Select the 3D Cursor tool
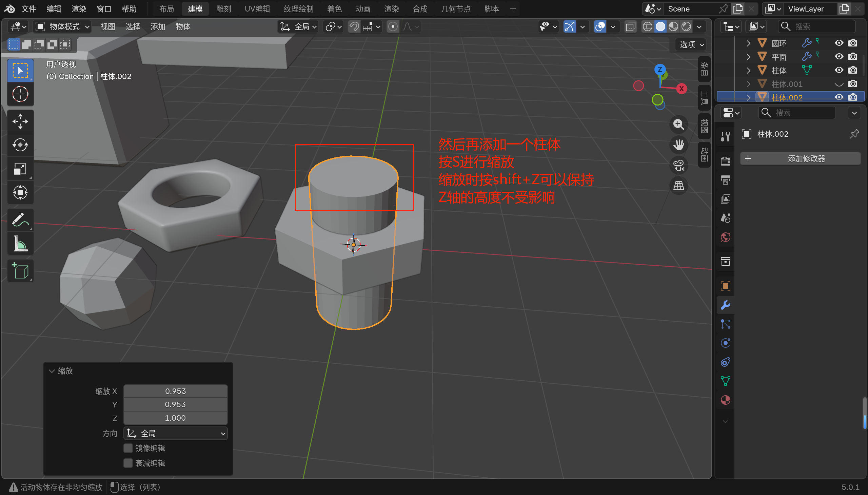Screen dimensions: 868x495 [x=20, y=94]
